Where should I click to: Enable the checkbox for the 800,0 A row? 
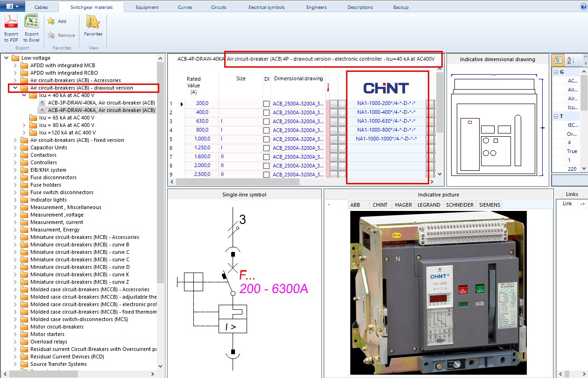pyautogui.click(x=266, y=130)
